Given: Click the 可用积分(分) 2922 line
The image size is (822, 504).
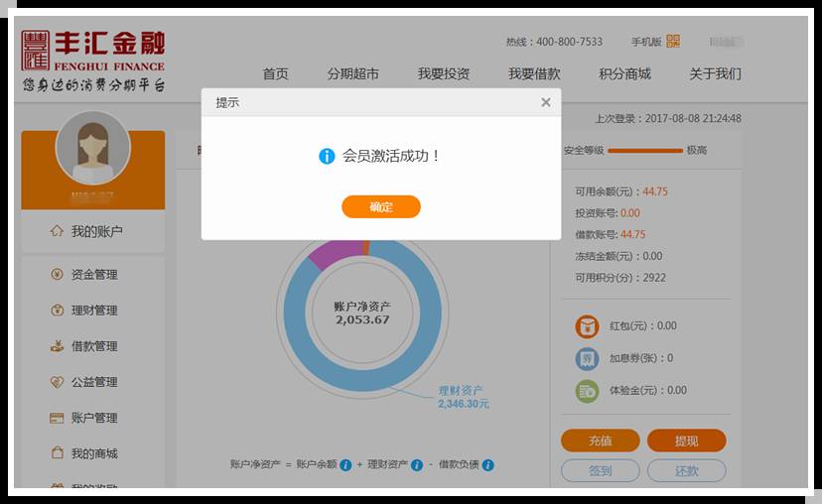Looking at the screenshot, I should click(x=620, y=278).
